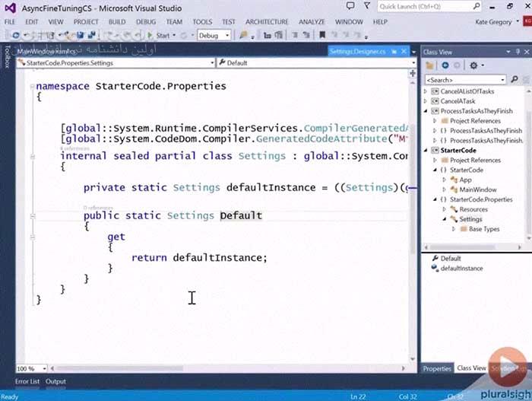532x401 pixels.
Task: Switch to MainWindow.xaml.cs tab
Action: (x=47, y=51)
